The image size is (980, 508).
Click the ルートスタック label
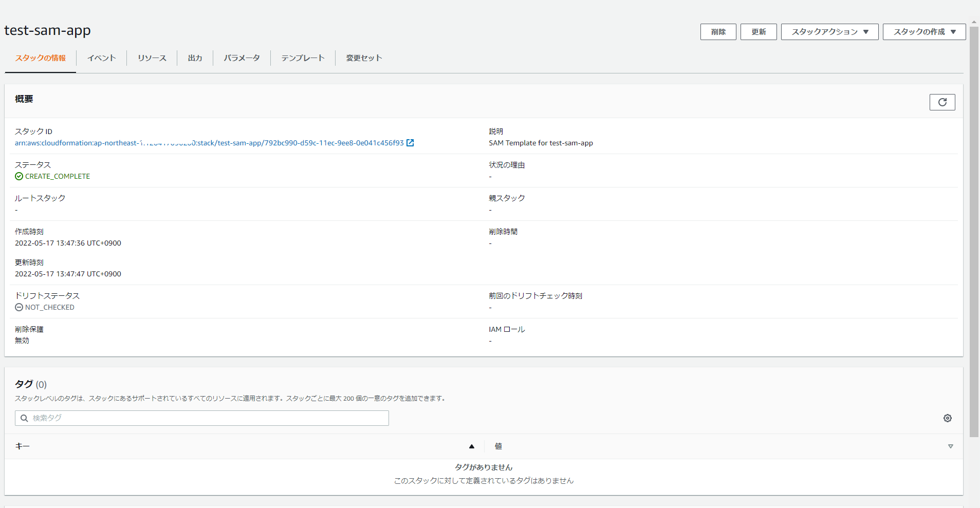click(x=40, y=198)
